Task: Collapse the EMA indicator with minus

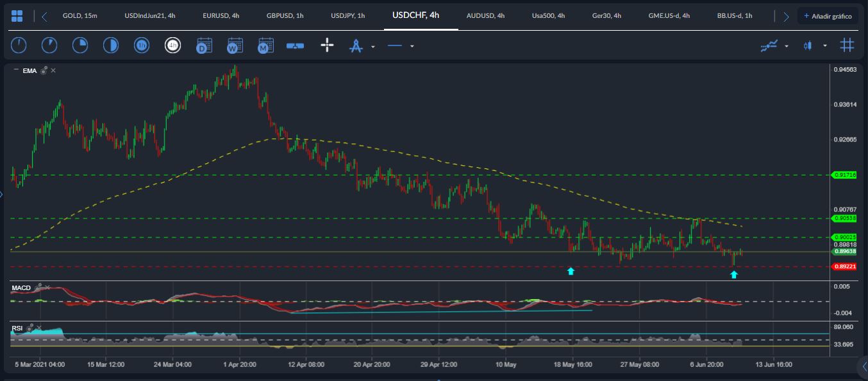Action: click(x=15, y=70)
